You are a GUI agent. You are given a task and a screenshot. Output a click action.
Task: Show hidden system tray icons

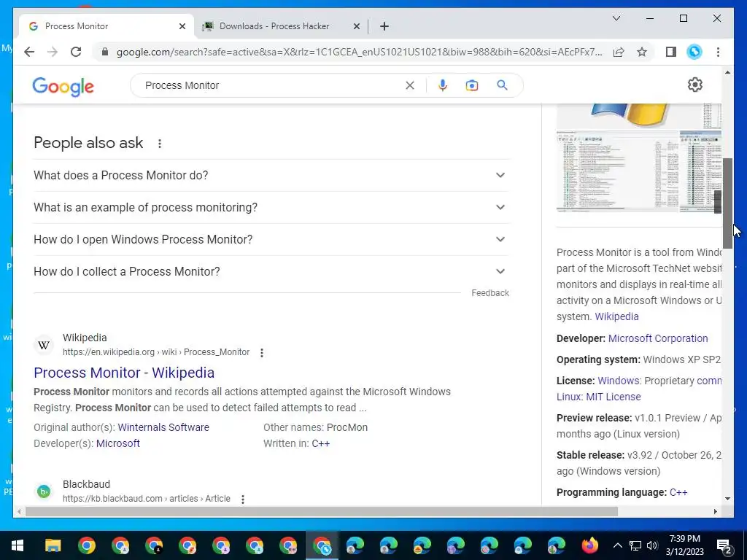click(617, 545)
